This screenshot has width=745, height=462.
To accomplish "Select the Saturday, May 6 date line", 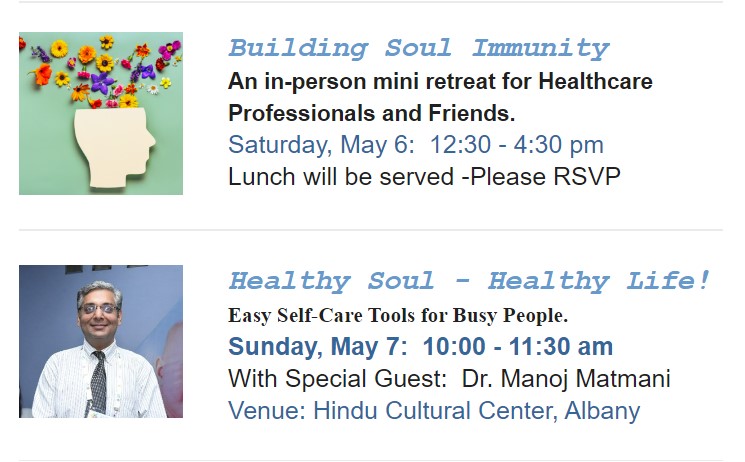I will [416, 144].
